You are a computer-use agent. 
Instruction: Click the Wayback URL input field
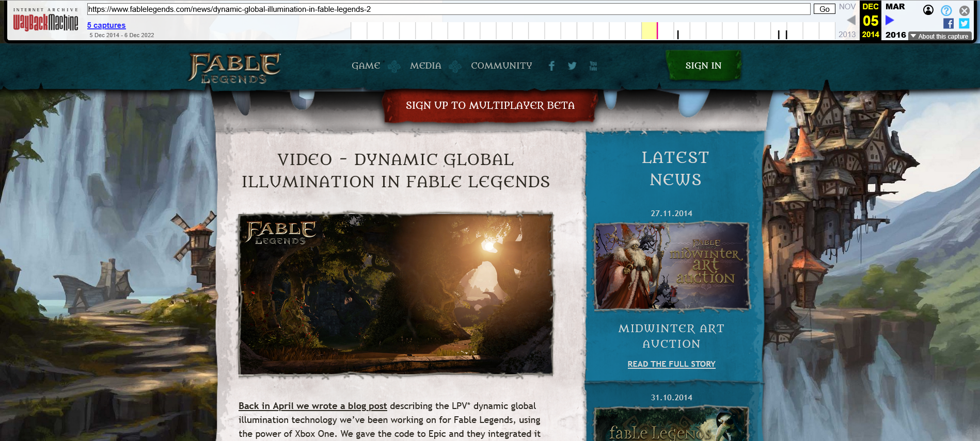coord(449,9)
